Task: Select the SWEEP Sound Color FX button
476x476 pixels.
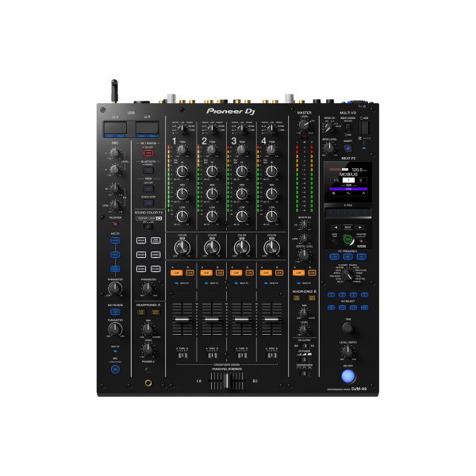Action: click(x=155, y=255)
